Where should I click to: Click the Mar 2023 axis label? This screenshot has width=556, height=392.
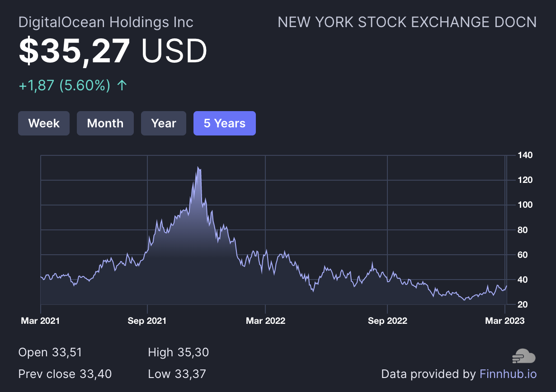point(504,321)
